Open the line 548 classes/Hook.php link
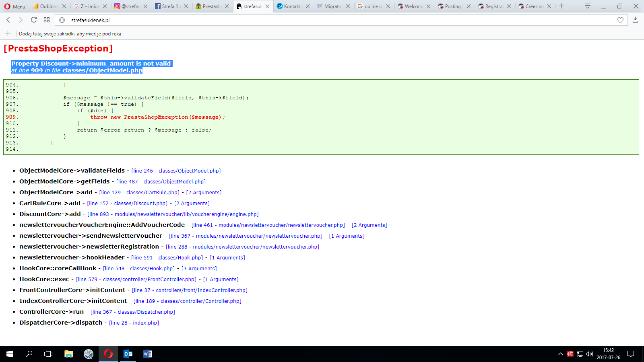This screenshot has height=362, width=644. pos(139,269)
